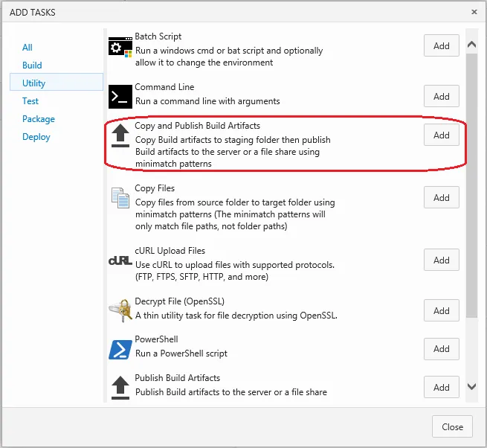
Task: Click the "Decrypt File (OpenSSL)" title
Action: click(179, 301)
